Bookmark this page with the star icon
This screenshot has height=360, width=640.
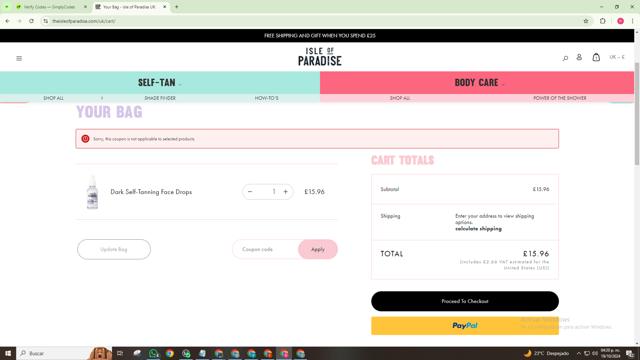[x=586, y=21]
